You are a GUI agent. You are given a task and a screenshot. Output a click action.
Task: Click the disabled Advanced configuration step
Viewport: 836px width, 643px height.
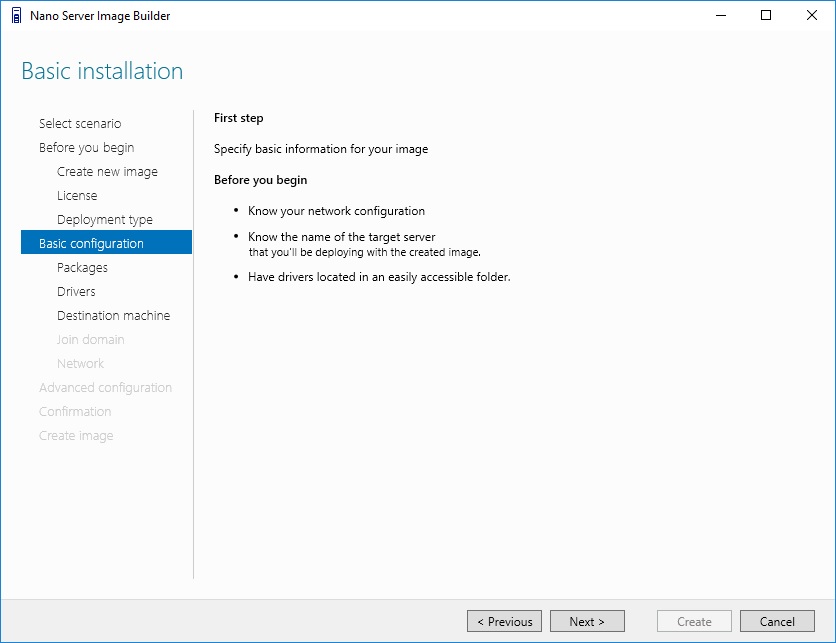click(106, 388)
